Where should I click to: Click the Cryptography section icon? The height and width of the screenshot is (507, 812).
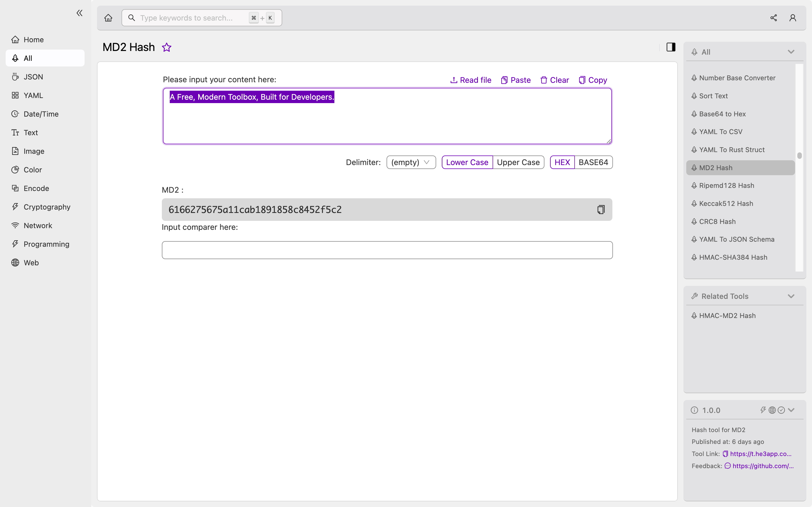[15, 207]
